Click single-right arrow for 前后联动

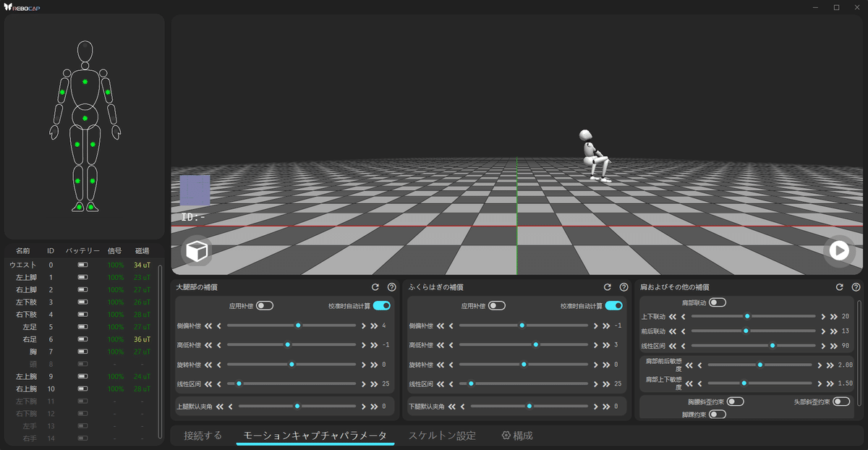click(x=822, y=331)
